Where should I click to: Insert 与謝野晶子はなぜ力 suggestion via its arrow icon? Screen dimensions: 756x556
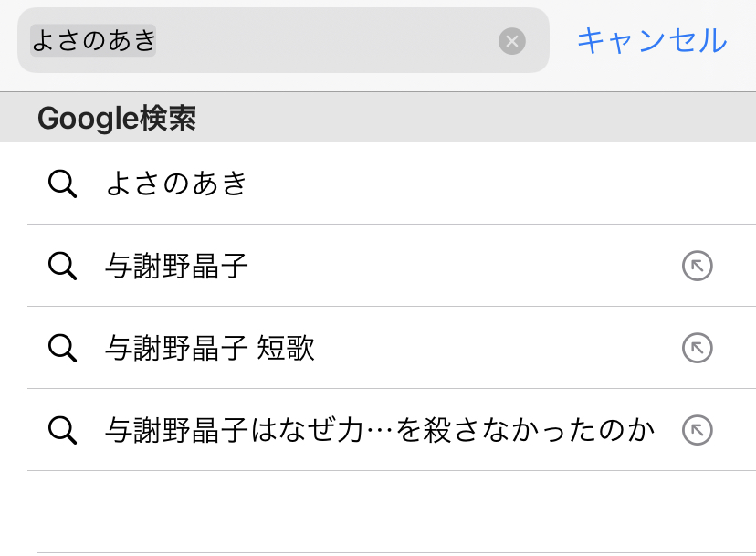(697, 430)
